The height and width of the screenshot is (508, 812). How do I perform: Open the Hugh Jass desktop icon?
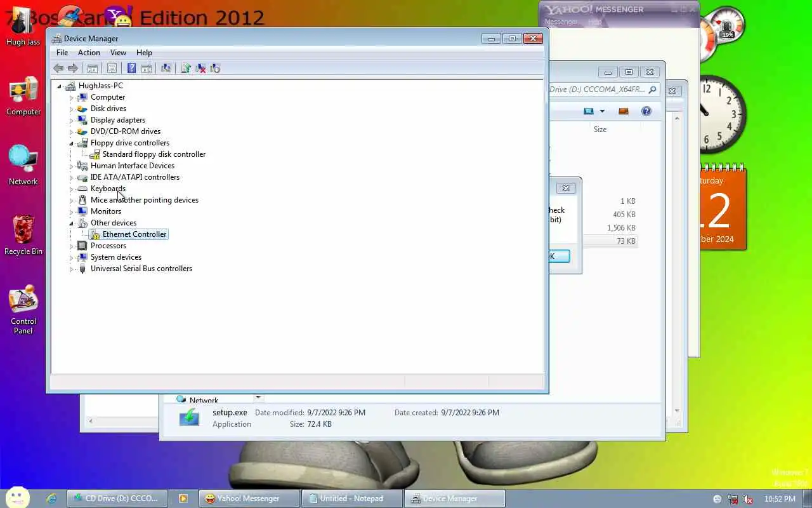click(23, 27)
